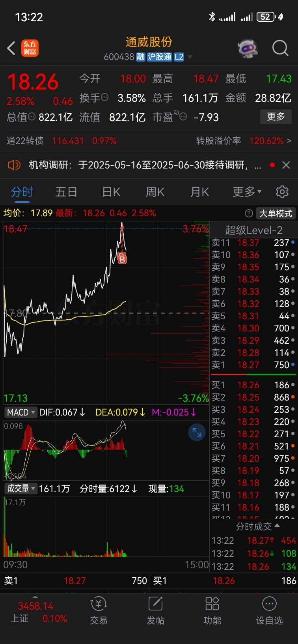Tap the question mark help icon
Screen dimensions: 298x644
[249, 213]
